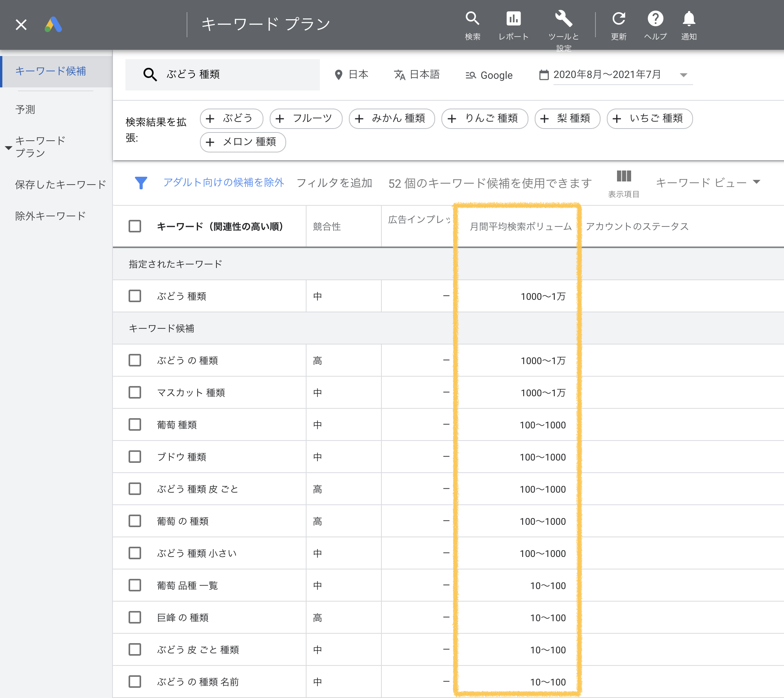Close the keyword planner with X icon

21,25
